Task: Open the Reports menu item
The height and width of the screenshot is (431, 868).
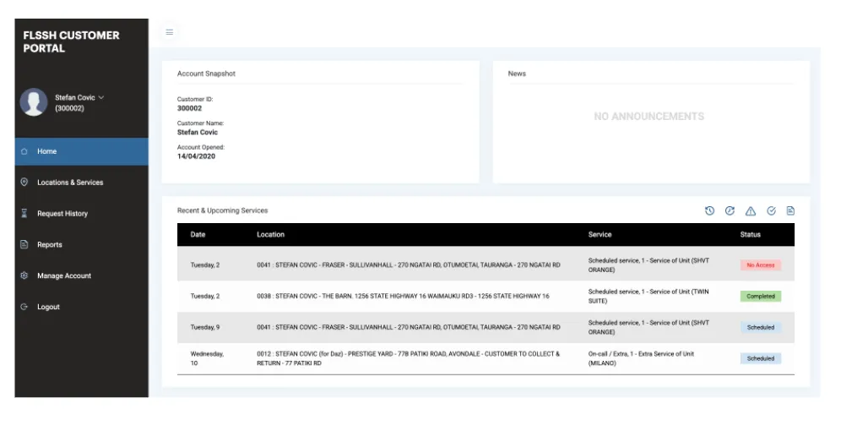Action: click(x=81, y=244)
